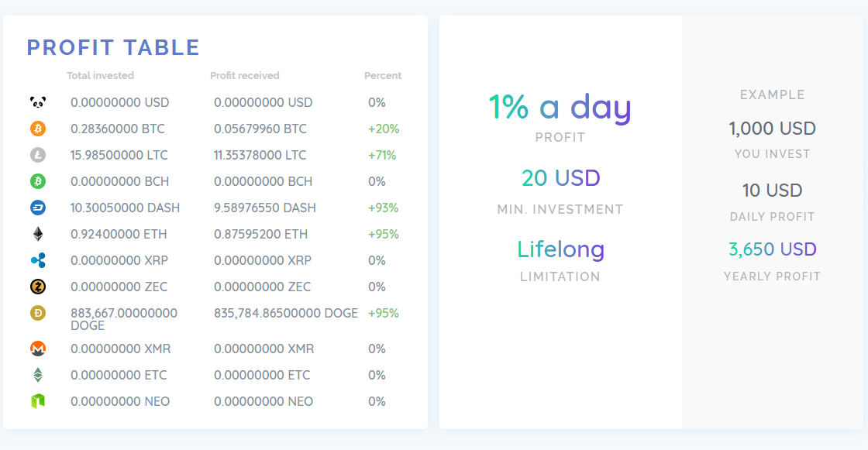868x450 pixels.
Task: Click the panda USD icon
Action: (x=38, y=102)
